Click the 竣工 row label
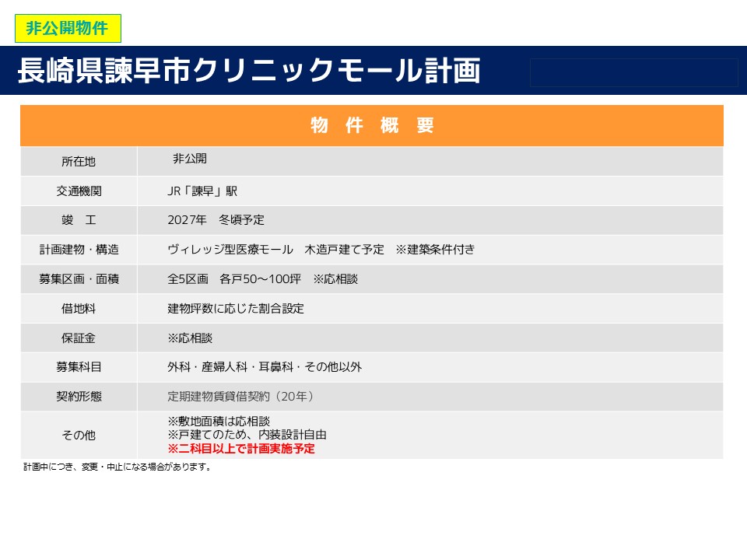 pos(79,221)
